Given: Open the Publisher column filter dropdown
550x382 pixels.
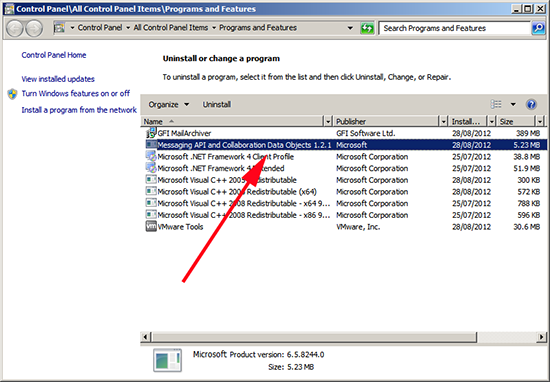Looking at the screenshot, I should [443, 121].
